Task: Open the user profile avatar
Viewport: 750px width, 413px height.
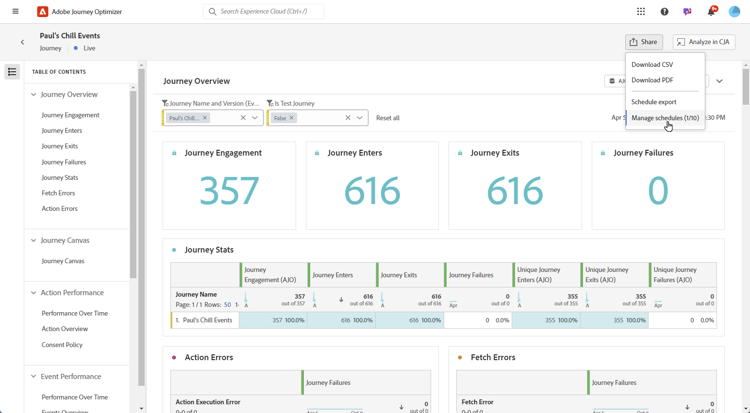Action: (734, 11)
